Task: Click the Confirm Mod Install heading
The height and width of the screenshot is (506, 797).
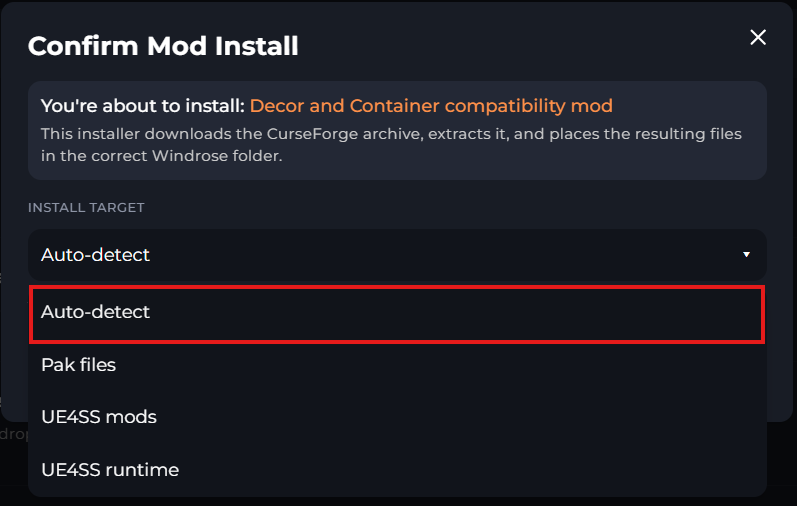Action: (163, 45)
